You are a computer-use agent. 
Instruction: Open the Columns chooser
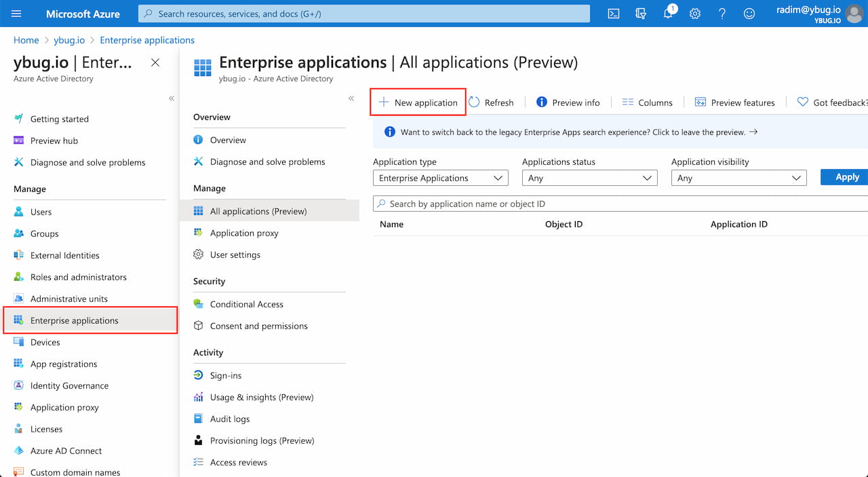point(647,102)
